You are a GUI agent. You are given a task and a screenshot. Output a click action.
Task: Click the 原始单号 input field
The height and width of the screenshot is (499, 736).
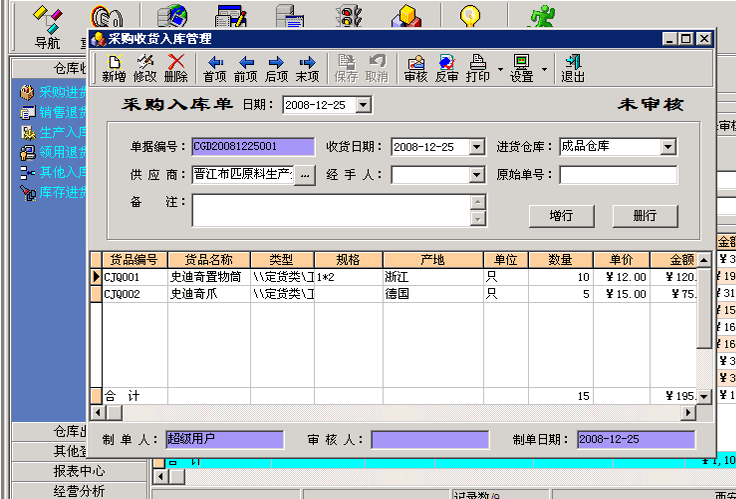(x=618, y=175)
